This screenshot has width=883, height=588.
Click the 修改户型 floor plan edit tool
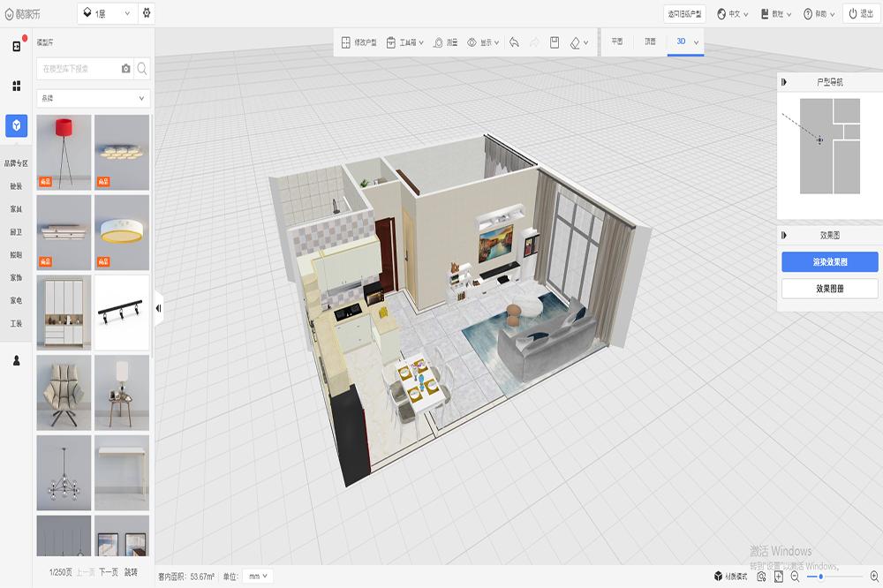pos(358,42)
